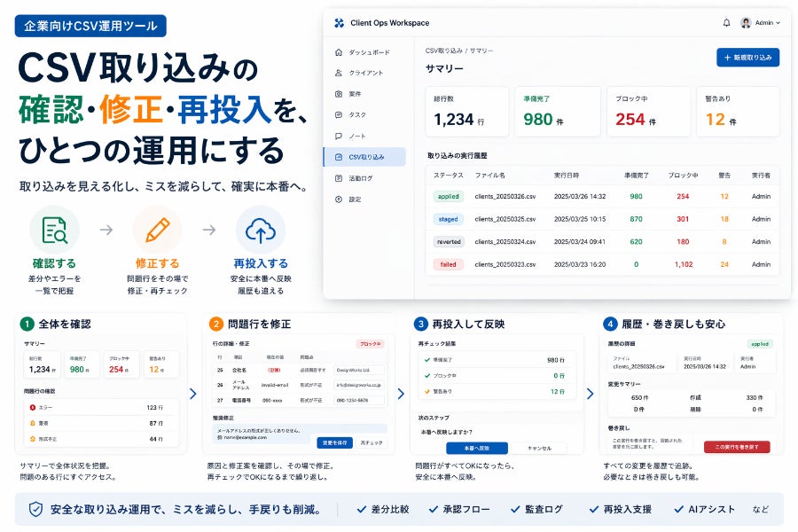Viewport: 798px width, 532px height.
Task: Click the AIアシスト checkmark in bottom banner
Action: tap(677, 509)
